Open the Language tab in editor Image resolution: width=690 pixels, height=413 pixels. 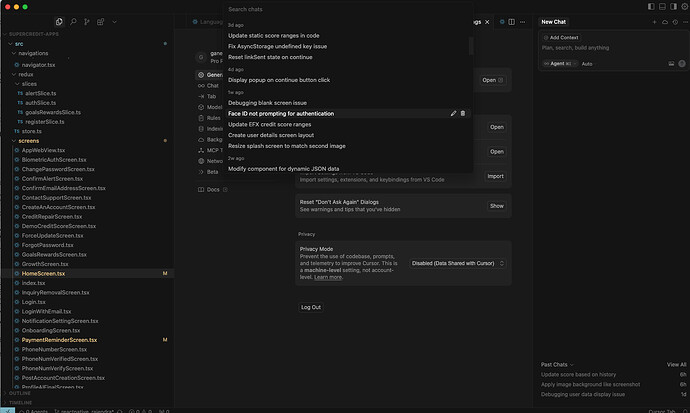pyautogui.click(x=207, y=22)
